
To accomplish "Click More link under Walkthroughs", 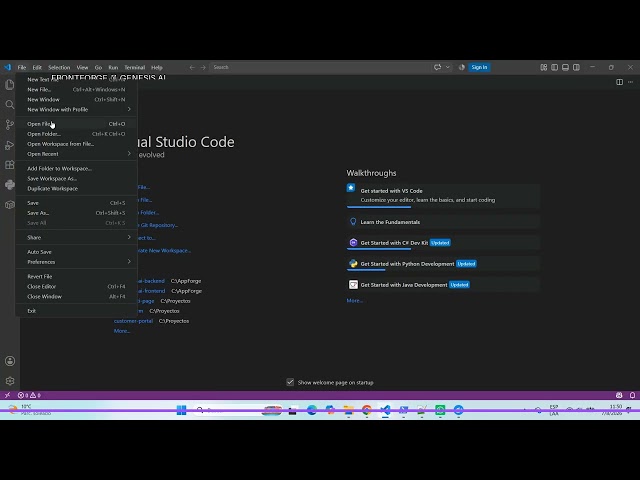I will pos(354,300).
